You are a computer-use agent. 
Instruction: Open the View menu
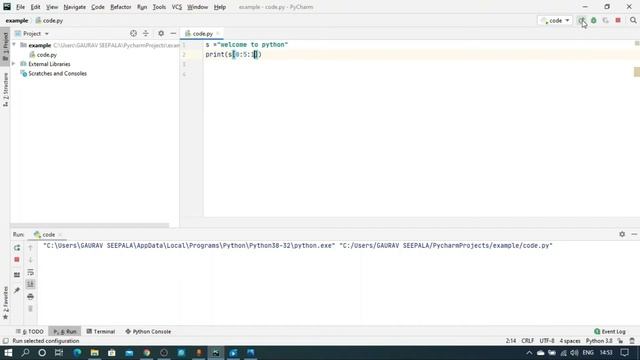click(52, 7)
